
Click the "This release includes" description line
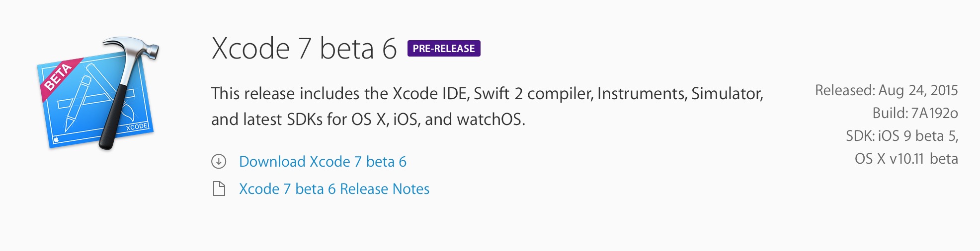487,93
